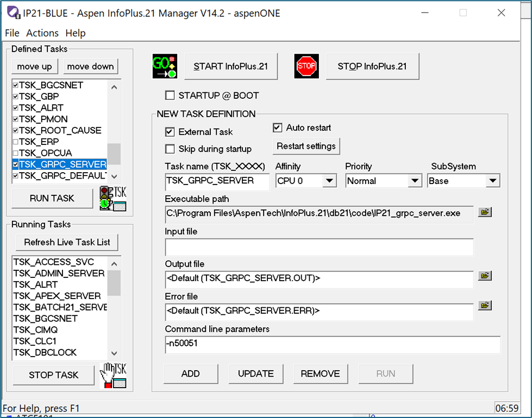532x418 pixels.
Task: Click the RUN TASK button
Action: 52,198
